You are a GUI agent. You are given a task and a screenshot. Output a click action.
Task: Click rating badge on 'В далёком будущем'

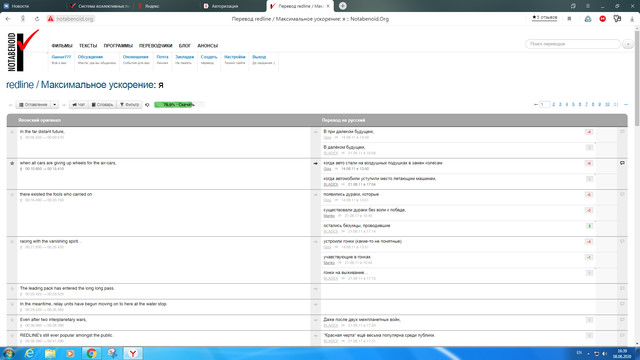coord(589,147)
